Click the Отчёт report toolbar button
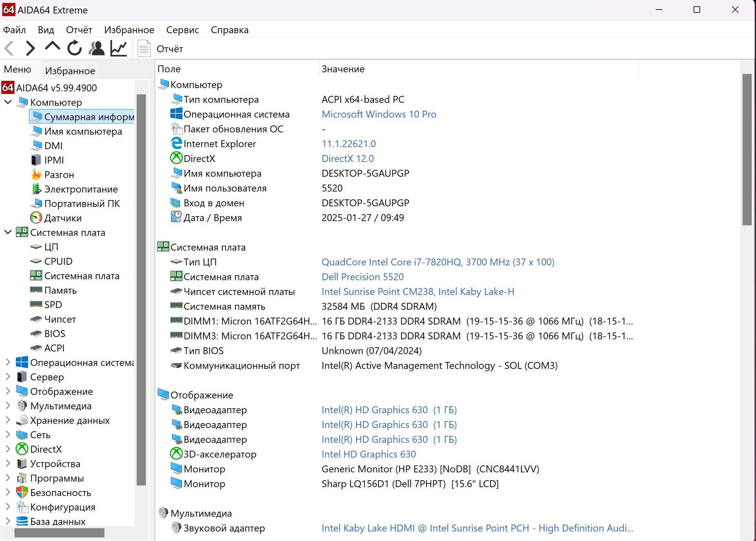Screen dimensions: 756x541 coord(160,49)
